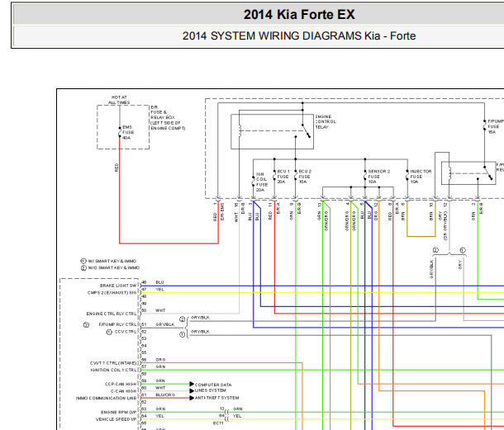The height and width of the screenshot is (430, 504).
Task: Click 'WHT' wire color at pin 60
Action: (160, 388)
